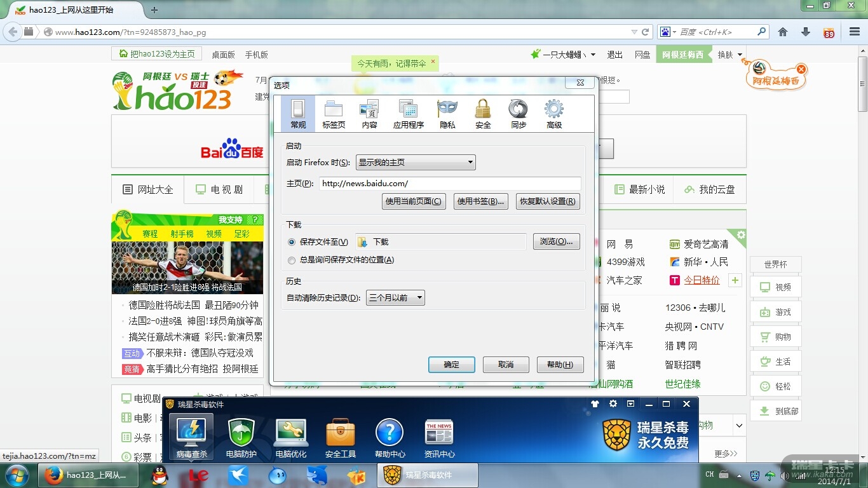Open the 内容 options panel
The image size is (868, 488).
369,114
